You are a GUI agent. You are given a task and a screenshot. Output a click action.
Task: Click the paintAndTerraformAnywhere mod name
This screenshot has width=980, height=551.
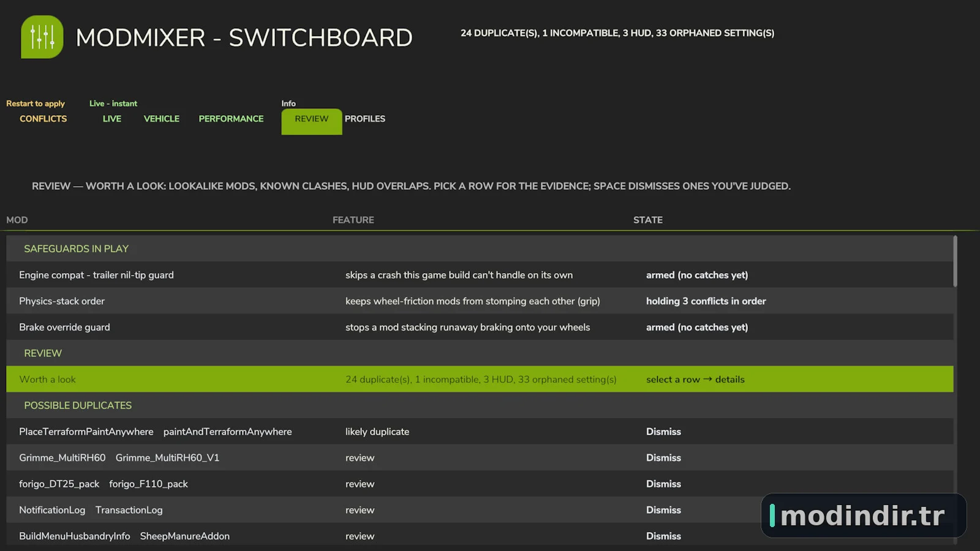coord(227,432)
